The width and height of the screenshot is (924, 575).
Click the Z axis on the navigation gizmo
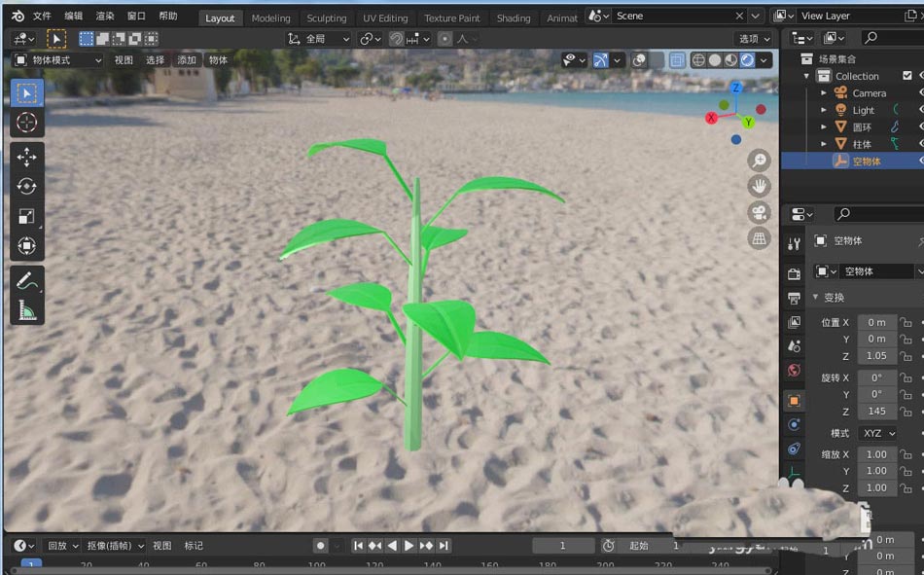735,88
